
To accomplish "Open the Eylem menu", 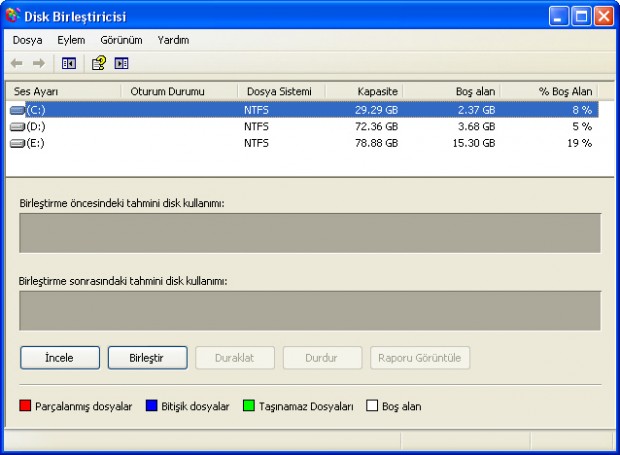I will click(71, 40).
